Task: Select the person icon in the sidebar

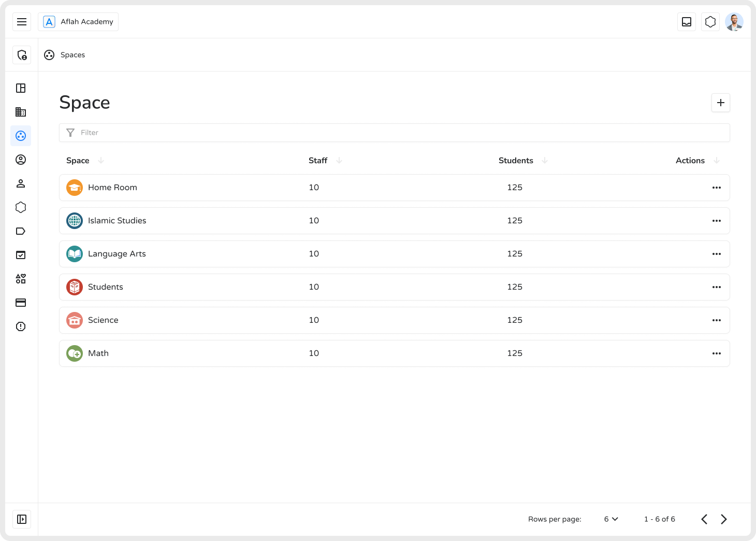Action: coord(21,183)
